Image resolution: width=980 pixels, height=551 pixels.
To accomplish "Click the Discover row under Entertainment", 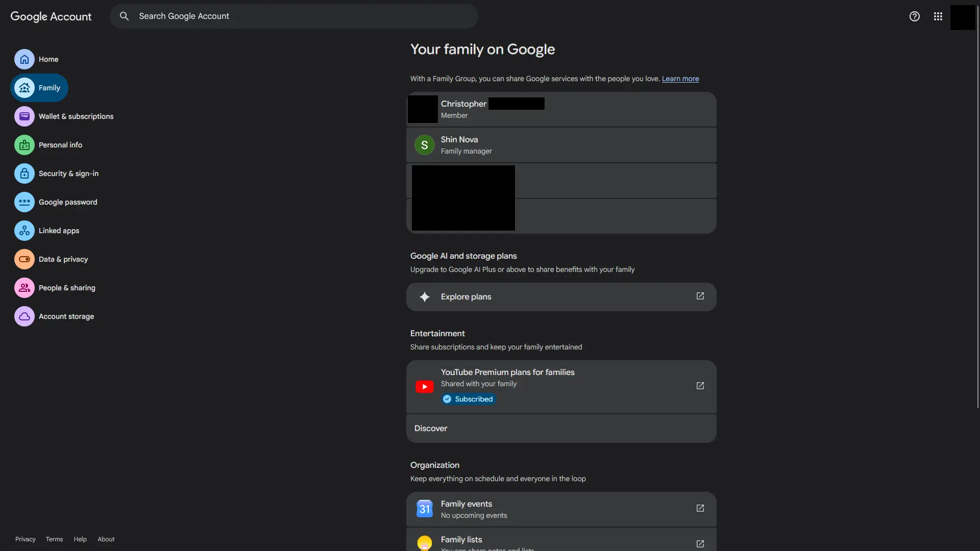I will (561, 429).
